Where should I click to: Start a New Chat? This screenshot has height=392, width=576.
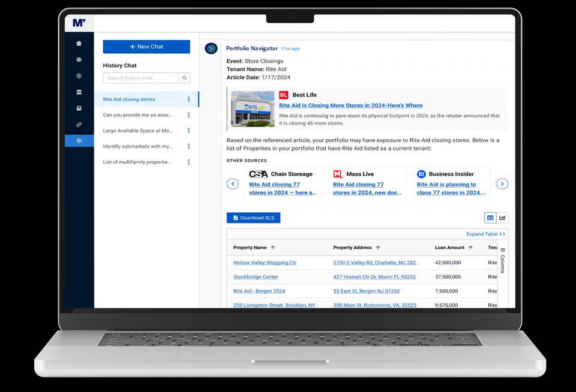pyautogui.click(x=146, y=47)
